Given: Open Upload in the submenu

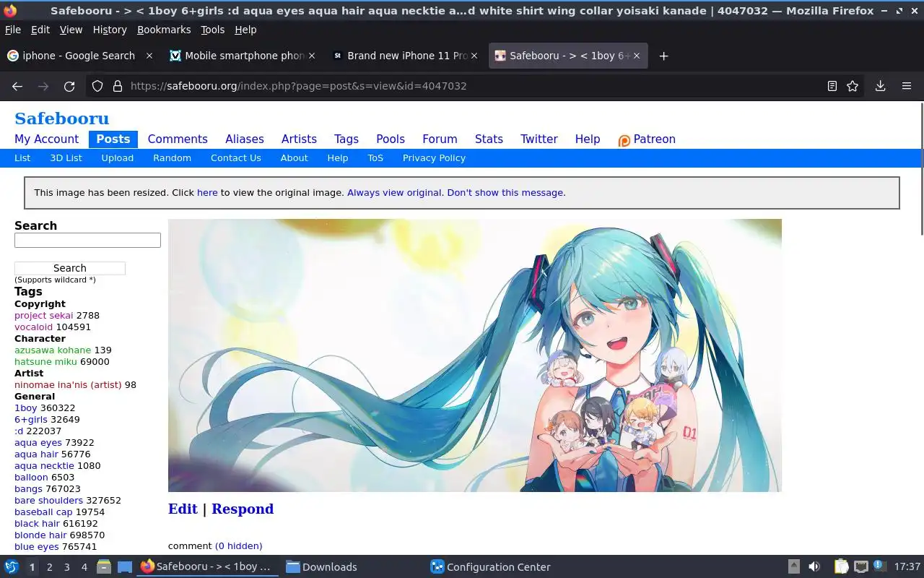Looking at the screenshot, I should click(x=117, y=158).
